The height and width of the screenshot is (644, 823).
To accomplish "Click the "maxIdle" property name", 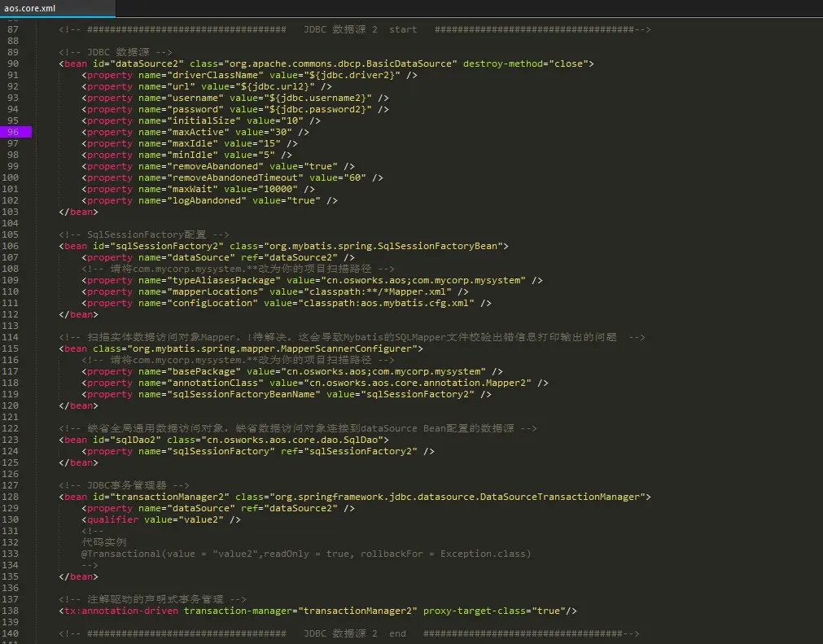I will pos(193,144).
